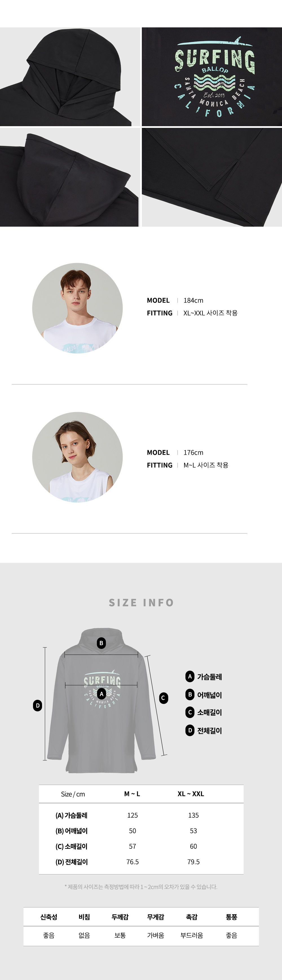Select the side view of the hood photo
Screen dimensions: 282x980
point(70,177)
